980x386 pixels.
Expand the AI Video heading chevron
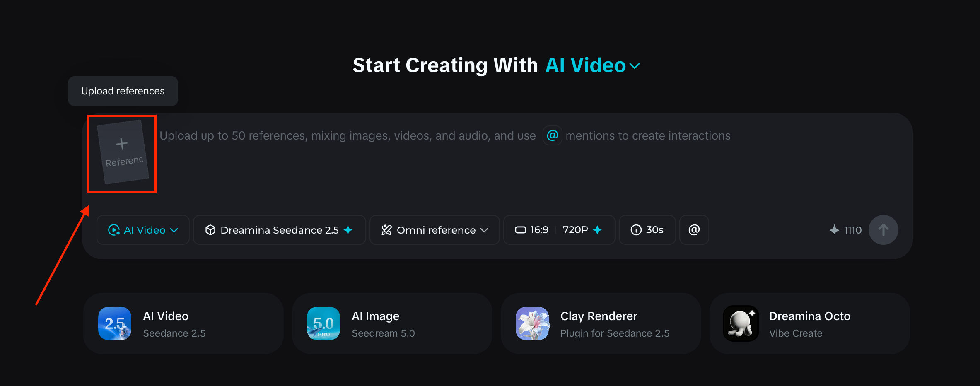(635, 66)
